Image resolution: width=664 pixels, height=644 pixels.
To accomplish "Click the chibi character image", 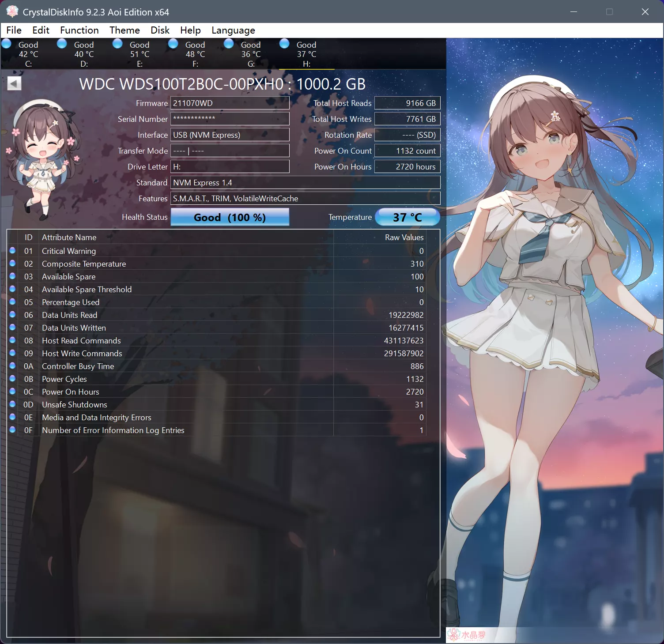I will point(43,160).
